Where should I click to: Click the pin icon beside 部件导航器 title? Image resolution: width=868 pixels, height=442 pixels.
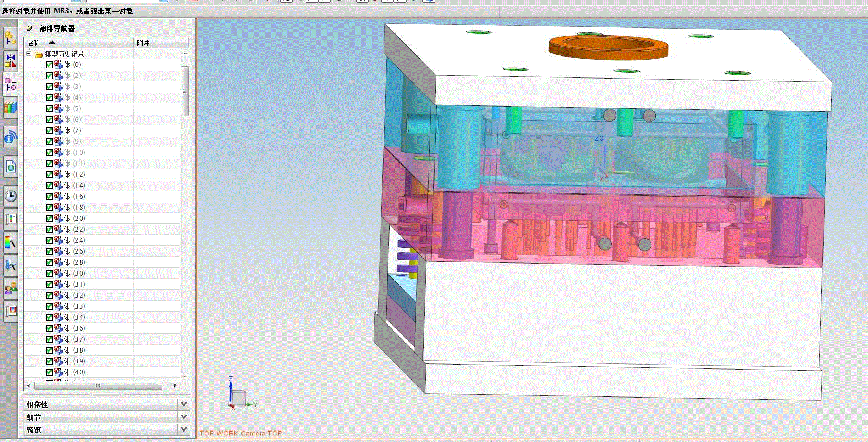[30, 28]
